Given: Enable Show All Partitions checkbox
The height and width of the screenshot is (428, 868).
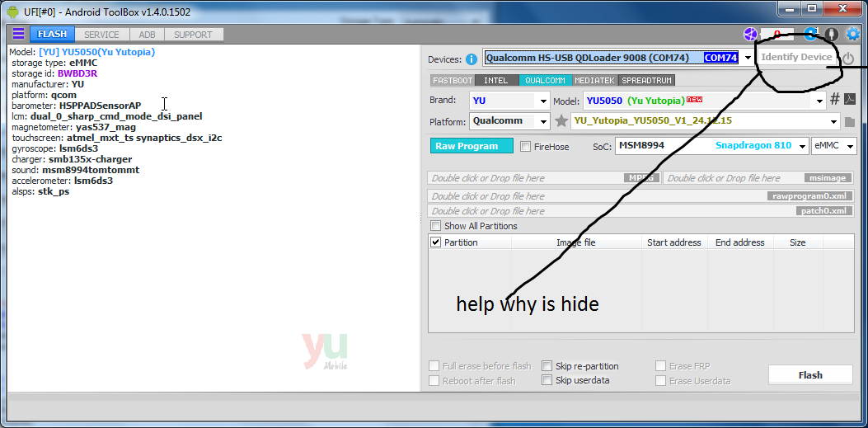Looking at the screenshot, I should tap(436, 226).
